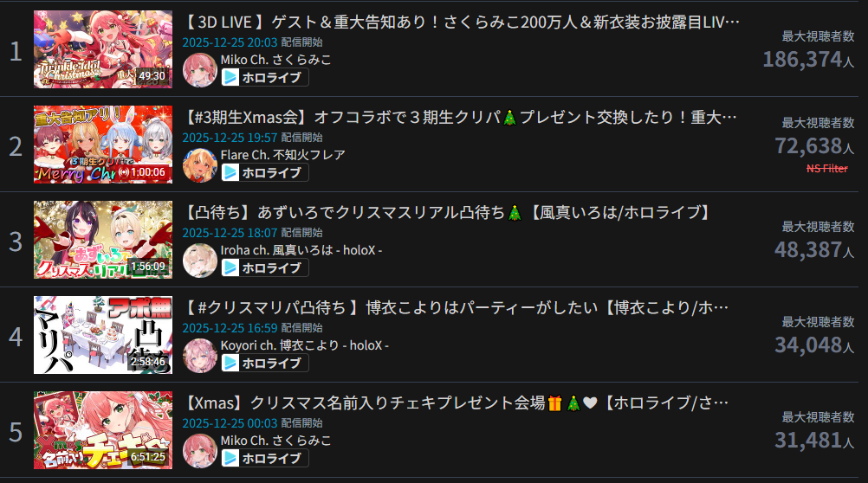Viewport: 868px width, 483px height.
Task: Click the Hololive tag under Iroha ch.
Action: click(264, 267)
